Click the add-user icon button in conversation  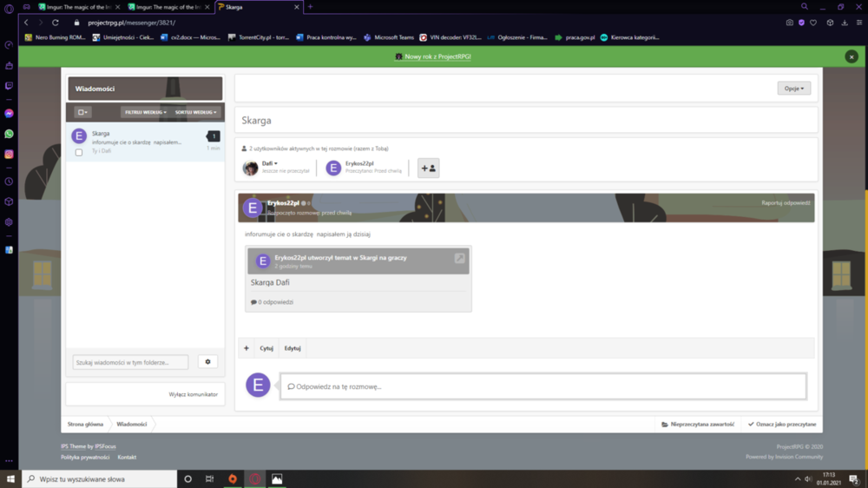(x=429, y=168)
